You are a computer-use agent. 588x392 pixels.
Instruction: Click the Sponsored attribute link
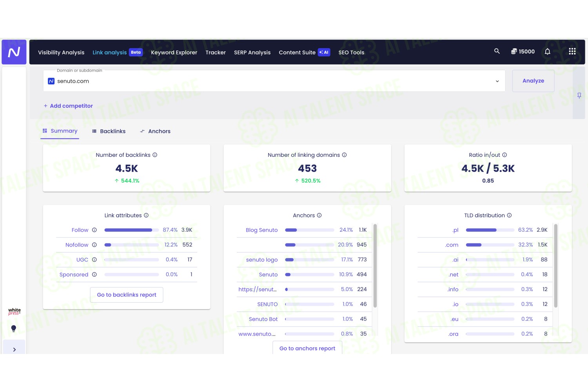point(74,275)
